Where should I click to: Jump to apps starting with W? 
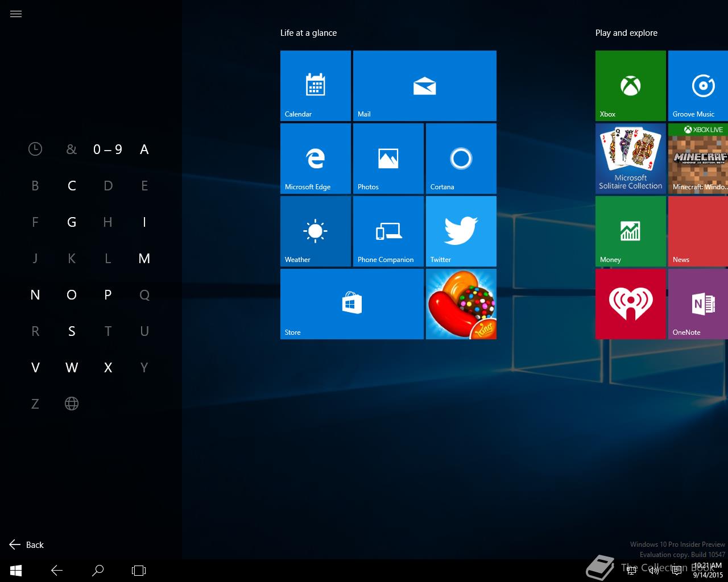[72, 368]
